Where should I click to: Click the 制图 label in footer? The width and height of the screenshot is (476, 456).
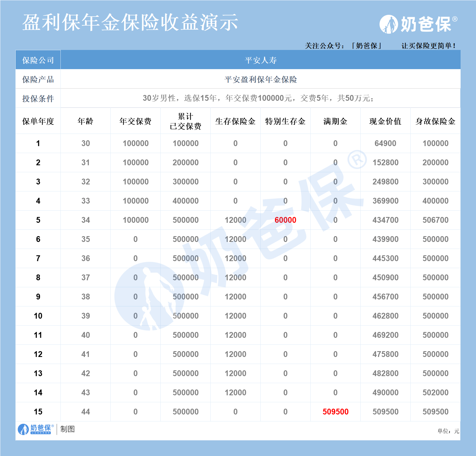67,429
